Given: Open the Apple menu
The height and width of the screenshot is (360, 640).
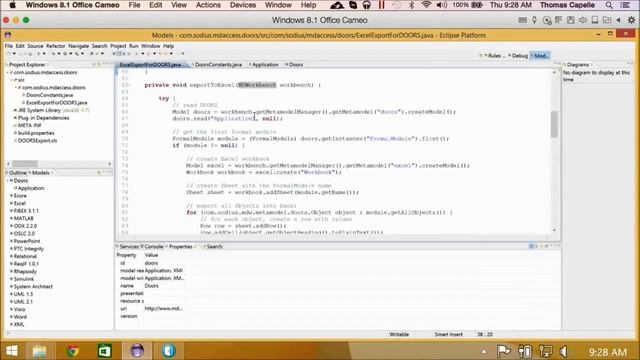Looking at the screenshot, I should 12,5.
